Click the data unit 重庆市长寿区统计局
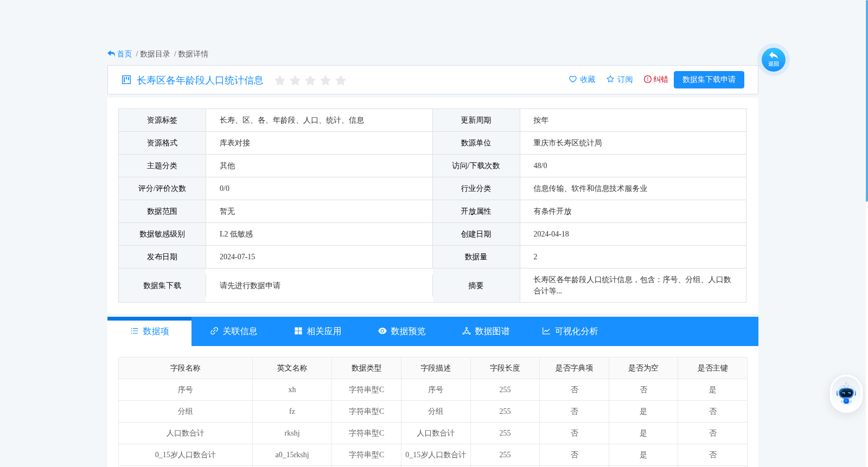 (x=567, y=143)
